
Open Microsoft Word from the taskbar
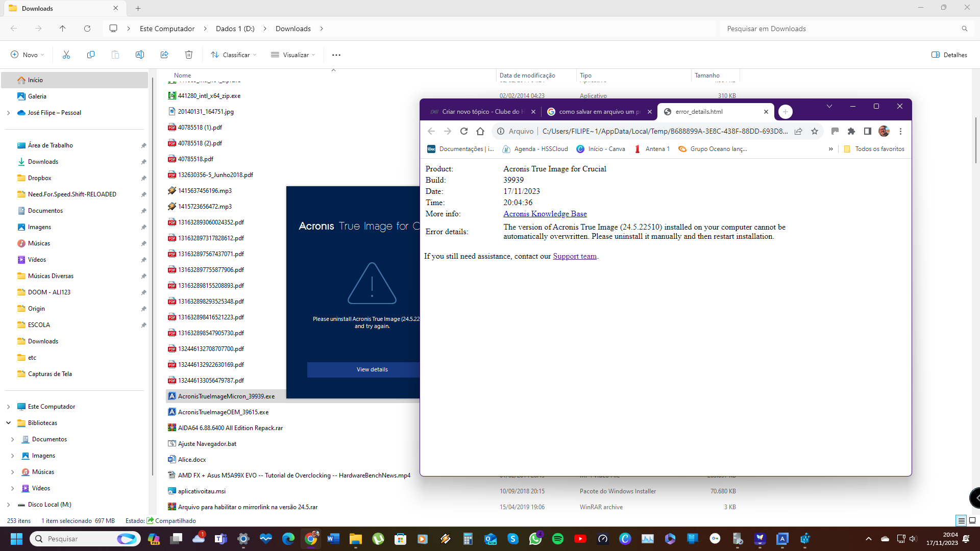[x=333, y=539]
